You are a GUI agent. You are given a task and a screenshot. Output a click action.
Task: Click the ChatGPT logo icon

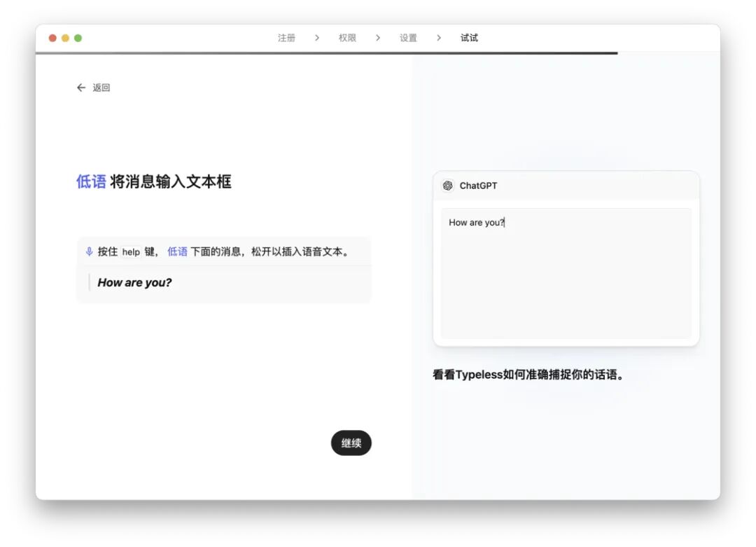pyautogui.click(x=448, y=186)
